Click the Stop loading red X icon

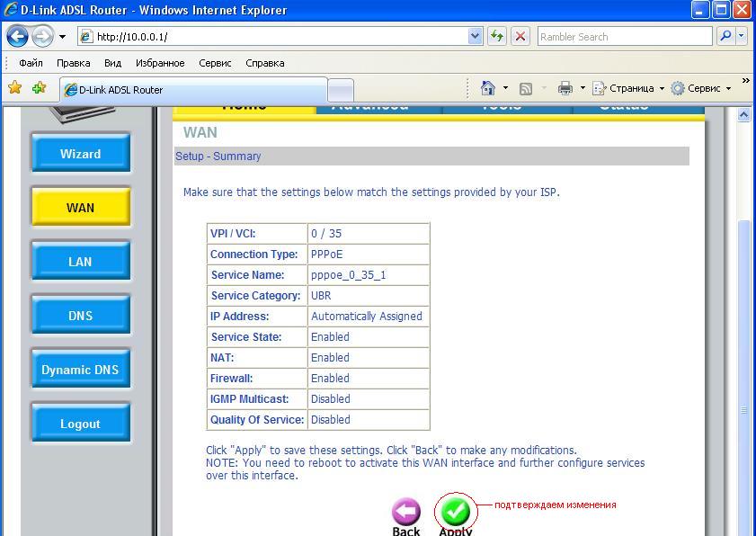(520, 37)
